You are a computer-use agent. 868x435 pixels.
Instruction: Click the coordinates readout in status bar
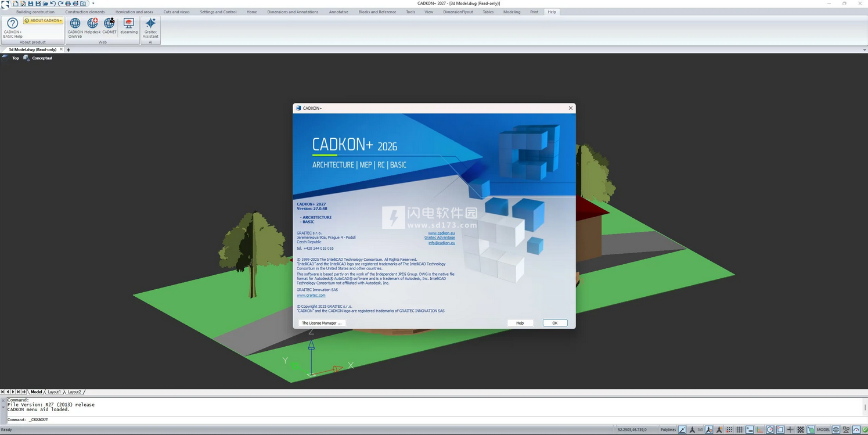632,430
